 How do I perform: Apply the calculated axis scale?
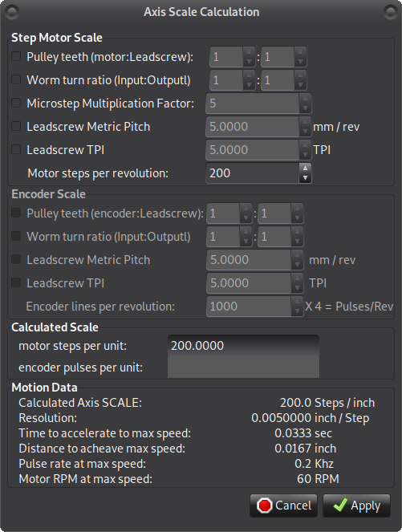click(356, 506)
